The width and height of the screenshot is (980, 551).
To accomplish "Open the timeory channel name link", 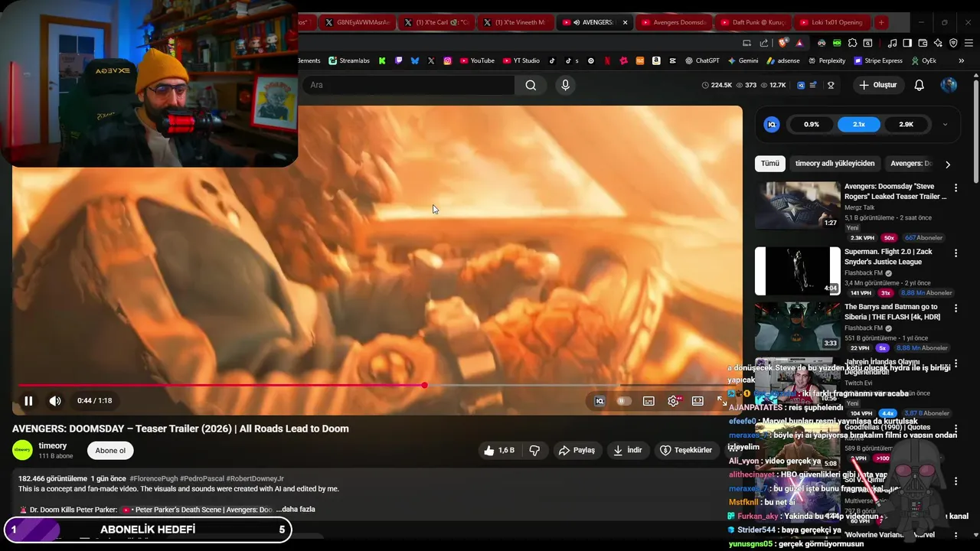I will click(53, 446).
